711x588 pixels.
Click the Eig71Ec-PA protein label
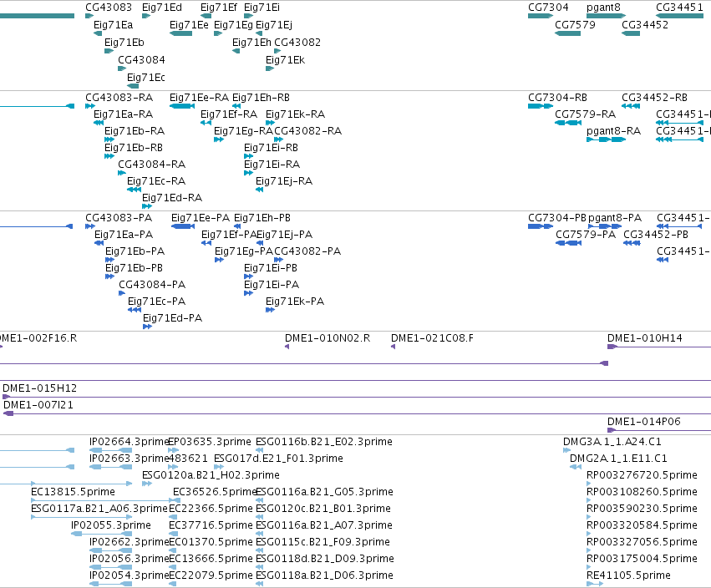pos(156,302)
